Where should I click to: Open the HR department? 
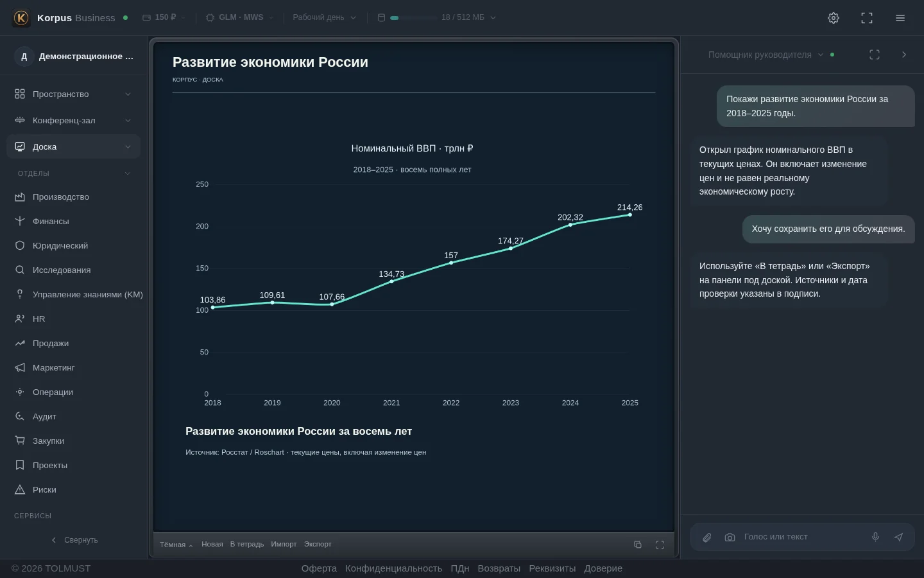[x=73, y=319]
